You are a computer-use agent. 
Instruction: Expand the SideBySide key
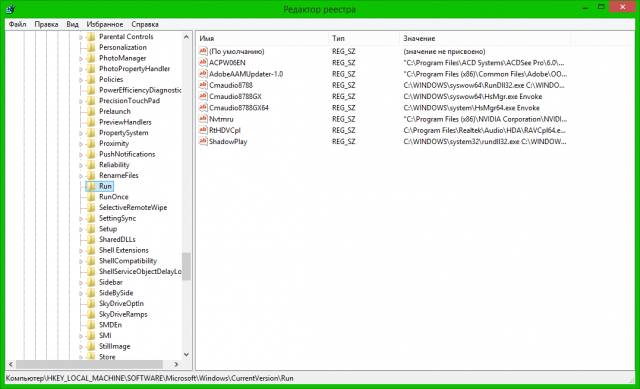[81, 293]
